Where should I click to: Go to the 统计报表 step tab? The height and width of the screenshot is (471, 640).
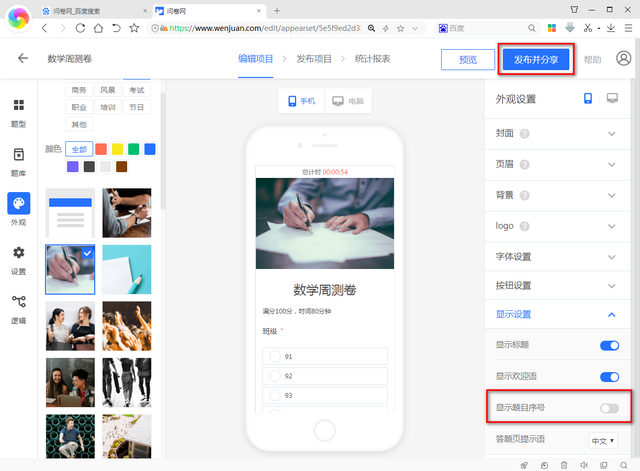pyautogui.click(x=372, y=59)
